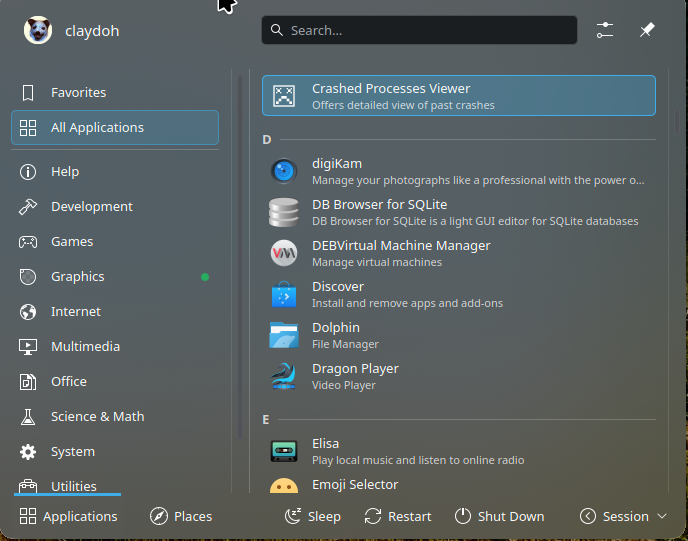688x541 pixels.
Task: Click the Games controller icon
Action: pos(28,242)
